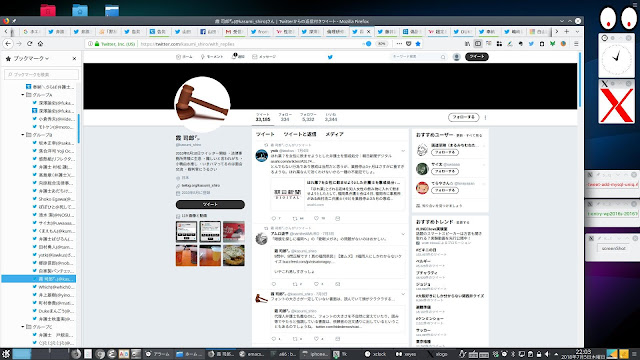Click the black Tweet button in the header
Image resolution: width=640 pixels, height=360 pixels.
pyautogui.click(x=477, y=57)
